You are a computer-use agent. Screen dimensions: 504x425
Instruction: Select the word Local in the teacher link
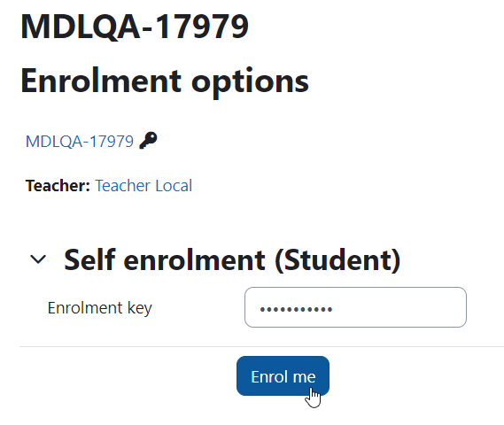click(174, 186)
